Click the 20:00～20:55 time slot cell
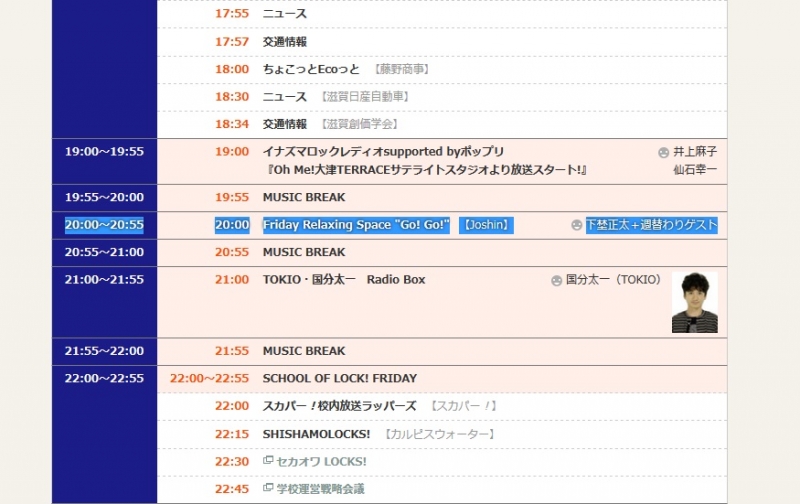The height and width of the screenshot is (504, 800). point(104,225)
